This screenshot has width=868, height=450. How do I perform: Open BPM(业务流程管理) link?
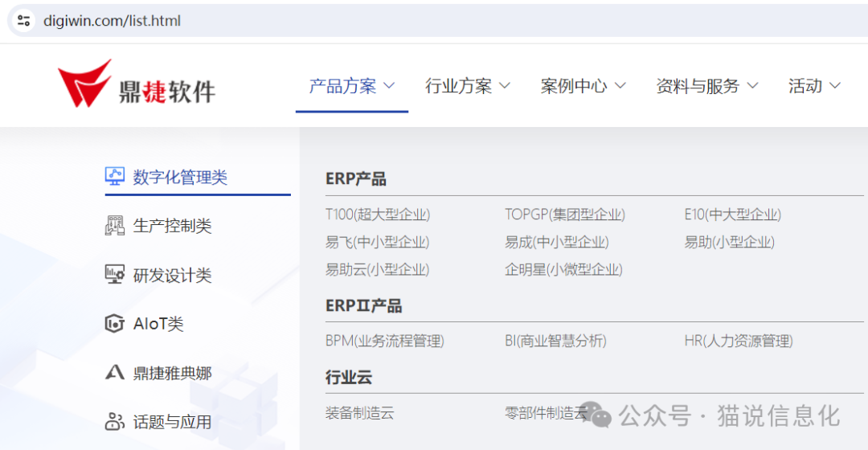pos(385,341)
